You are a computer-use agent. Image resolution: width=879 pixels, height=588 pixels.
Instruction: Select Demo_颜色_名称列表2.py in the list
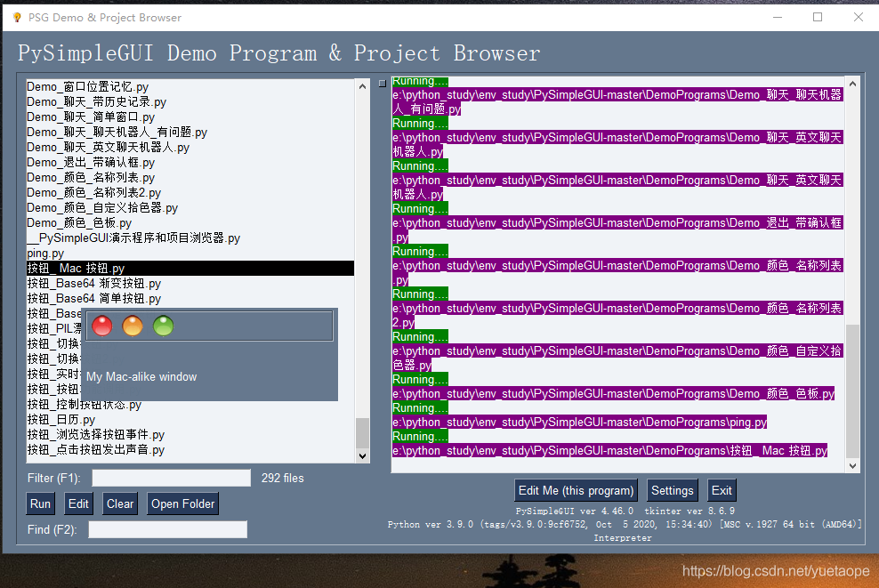(x=190, y=193)
